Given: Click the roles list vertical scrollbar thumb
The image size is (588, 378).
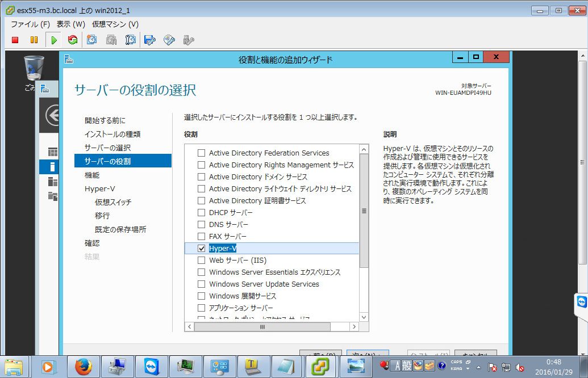Looking at the screenshot, I should click(364, 211).
